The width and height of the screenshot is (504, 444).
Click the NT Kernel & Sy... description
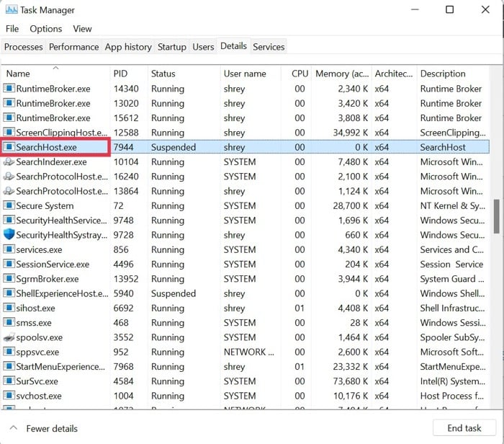453,205
